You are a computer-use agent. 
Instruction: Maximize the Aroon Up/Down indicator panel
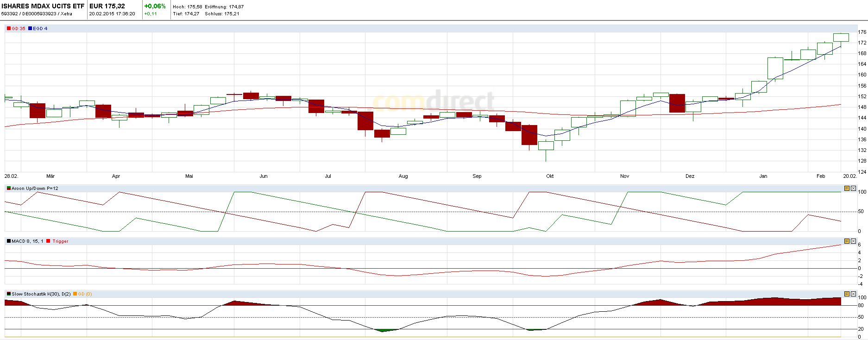pos(847,189)
